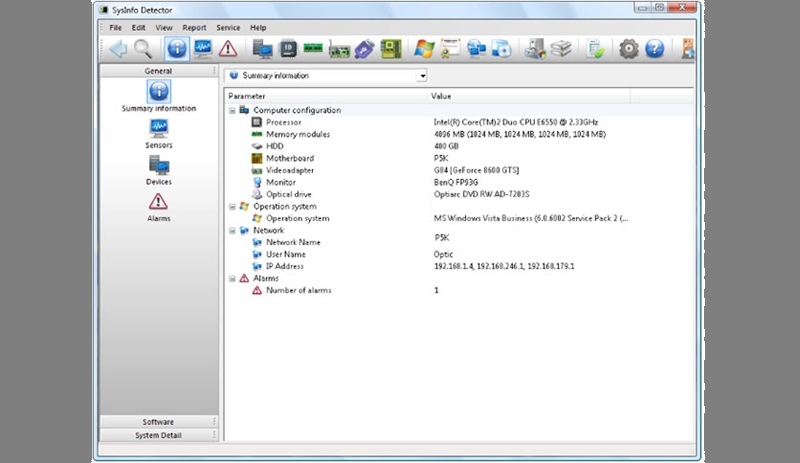800x463 pixels.
Task: Click the General sidebar section header
Action: [159, 71]
